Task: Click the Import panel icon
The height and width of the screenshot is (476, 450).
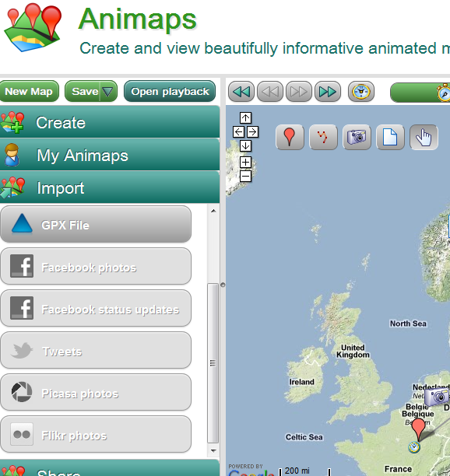Action: (x=12, y=187)
